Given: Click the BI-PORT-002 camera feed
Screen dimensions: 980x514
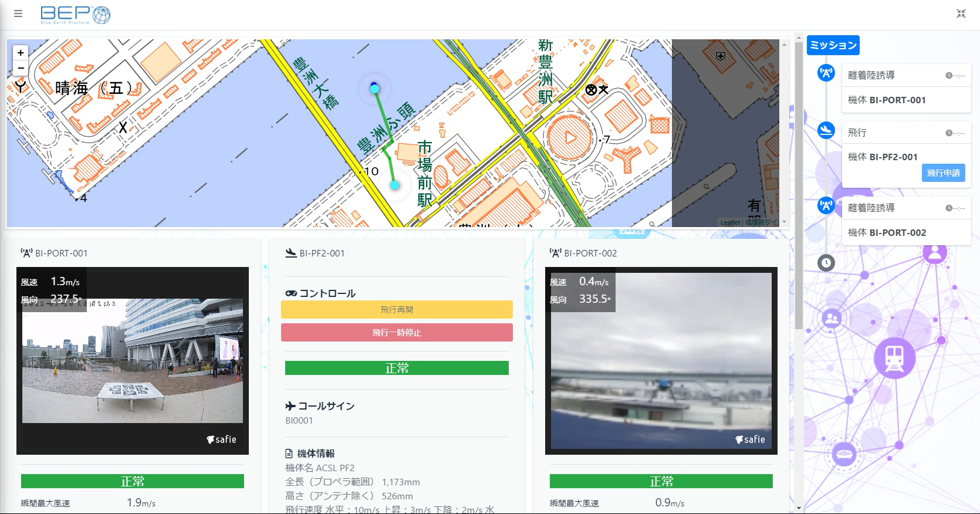Looking at the screenshot, I should 661,360.
